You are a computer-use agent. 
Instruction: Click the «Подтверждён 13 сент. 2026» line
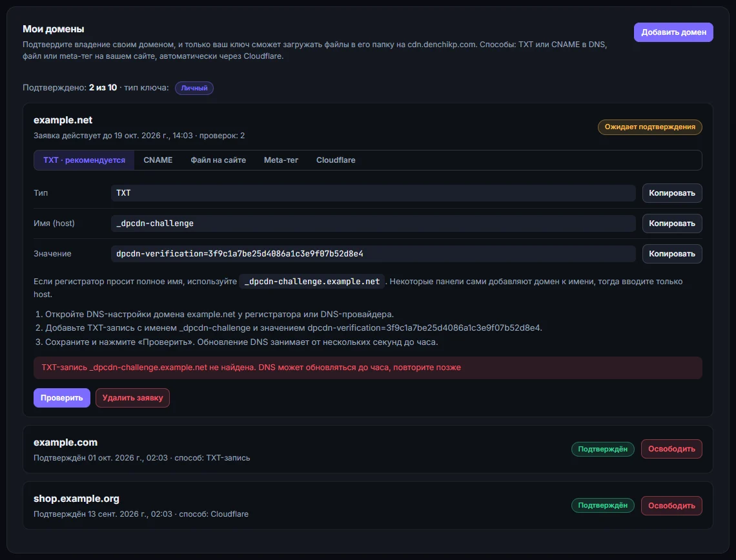pos(141,515)
